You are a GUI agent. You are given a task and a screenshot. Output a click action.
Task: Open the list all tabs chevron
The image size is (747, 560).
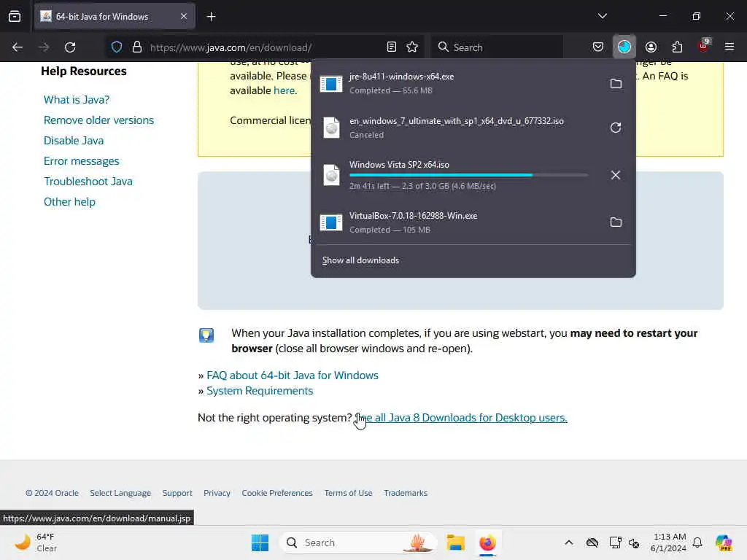[602, 16]
